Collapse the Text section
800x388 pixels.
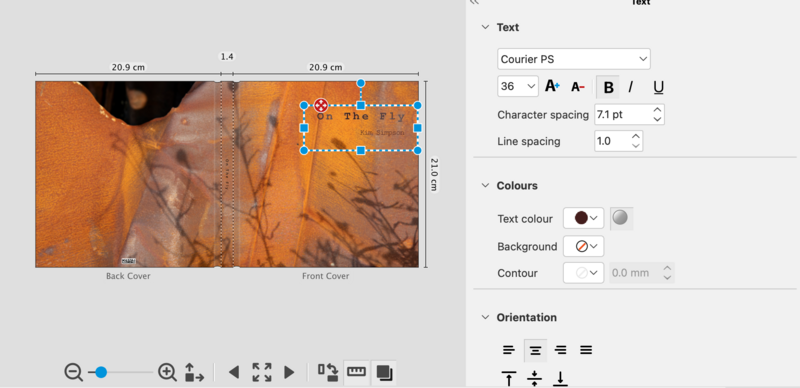click(485, 28)
